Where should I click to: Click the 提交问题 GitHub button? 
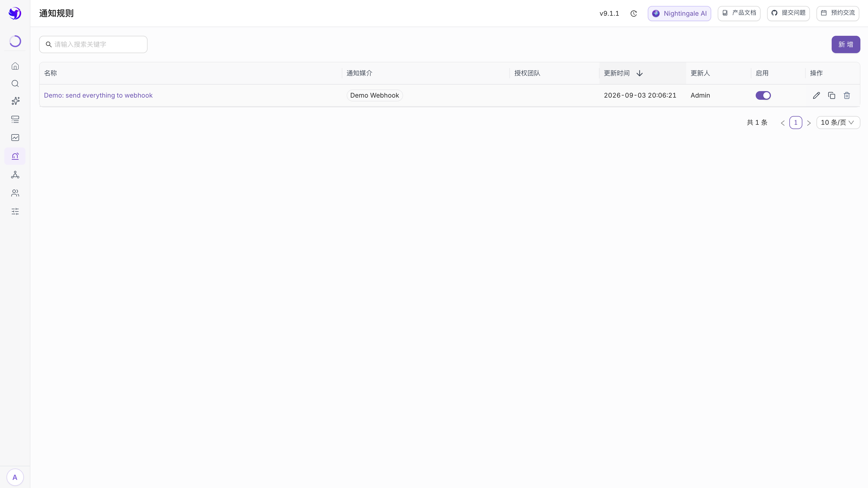pos(789,14)
